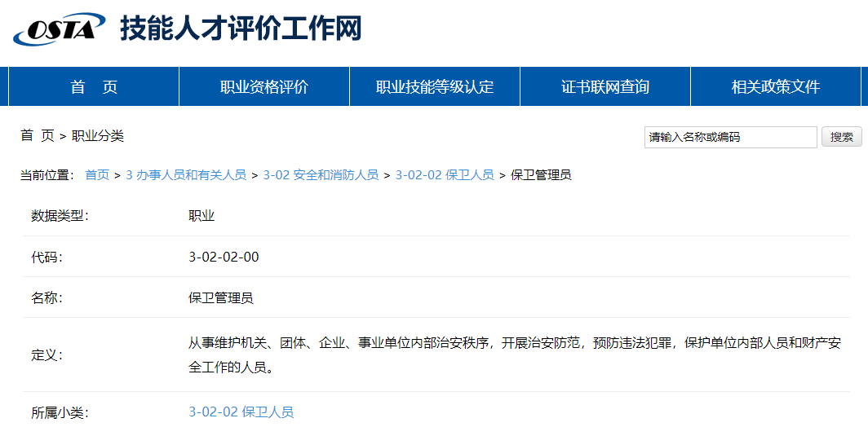Click the 当前位置: label
The image size is (868, 427).
click(47, 175)
